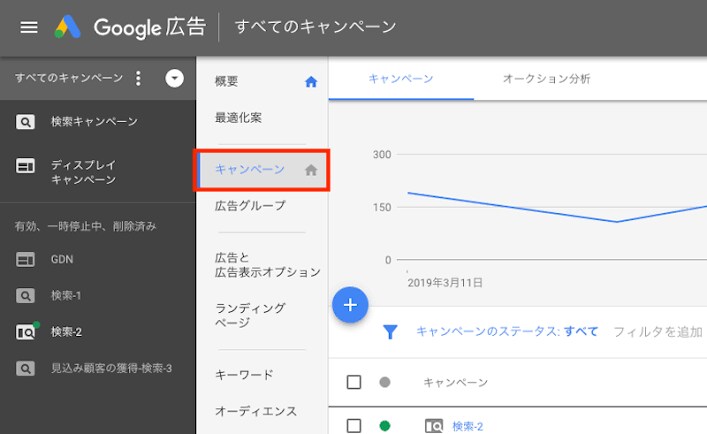
Task: Click the green status dot in the 検索-2 row
Action: click(x=385, y=426)
